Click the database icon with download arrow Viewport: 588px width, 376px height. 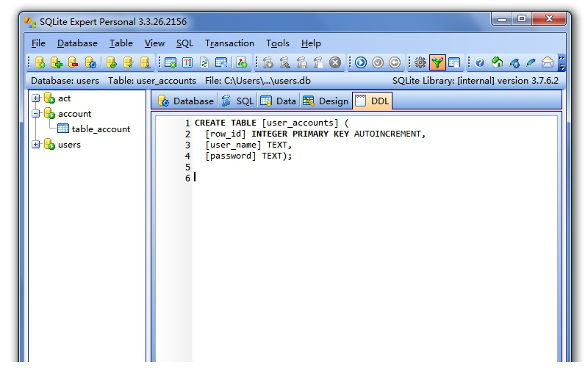[x=145, y=62]
